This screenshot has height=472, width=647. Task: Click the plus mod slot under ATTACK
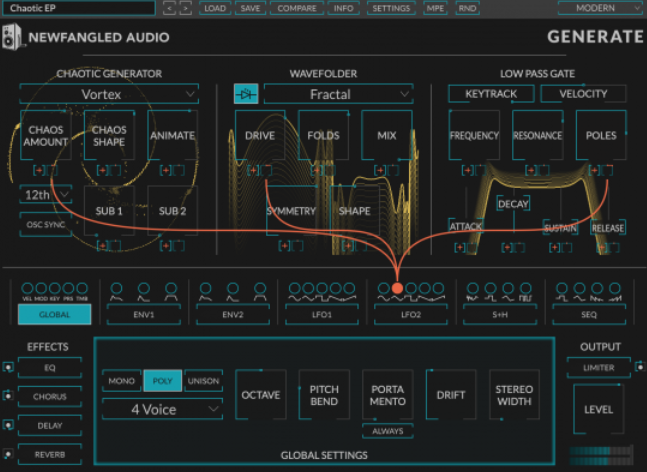[x=460, y=248]
